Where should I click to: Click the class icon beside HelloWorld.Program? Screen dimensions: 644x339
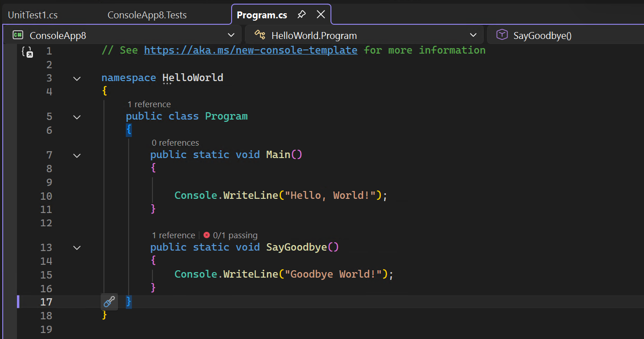[x=260, y=35]
